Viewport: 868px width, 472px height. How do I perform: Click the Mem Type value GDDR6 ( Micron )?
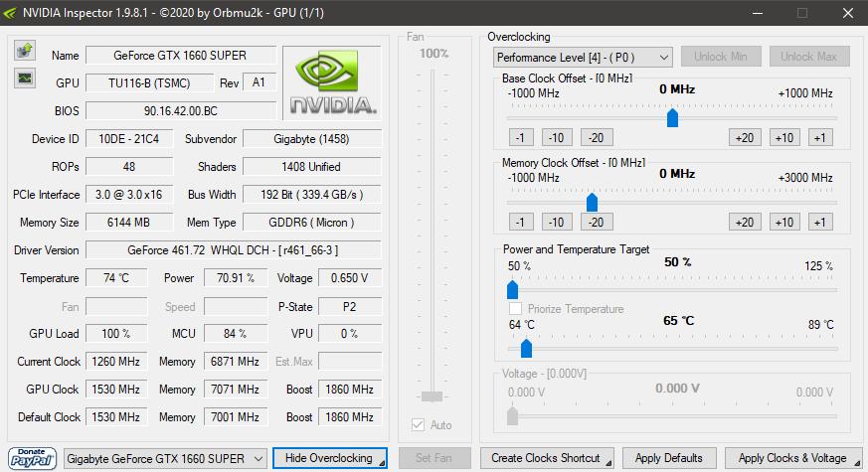(x=311, y=223)
